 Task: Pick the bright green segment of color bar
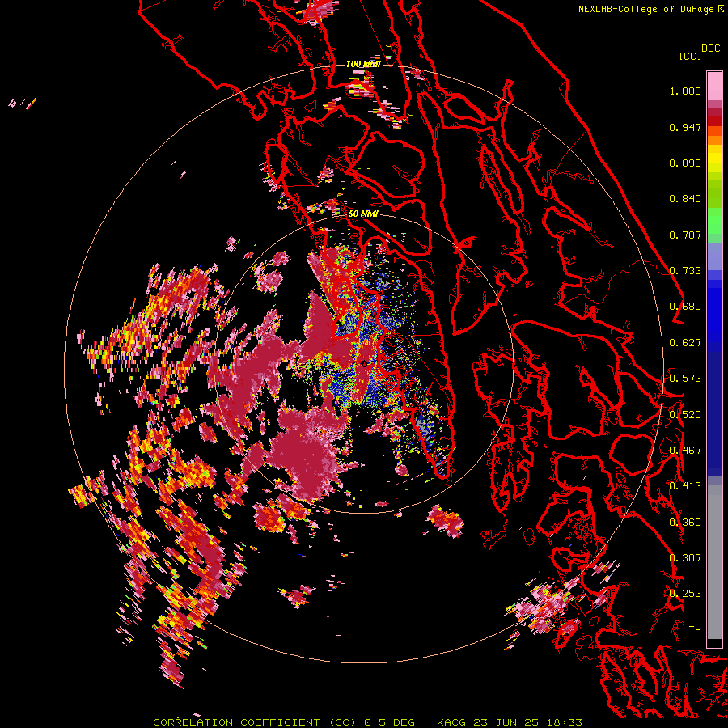pyautogui.click(x=714, y=221)
